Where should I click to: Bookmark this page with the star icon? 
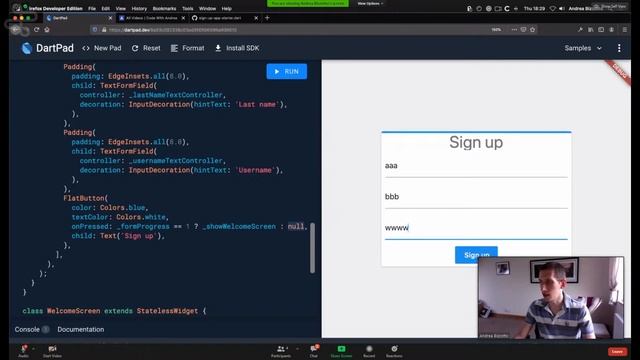coord(533,29)
